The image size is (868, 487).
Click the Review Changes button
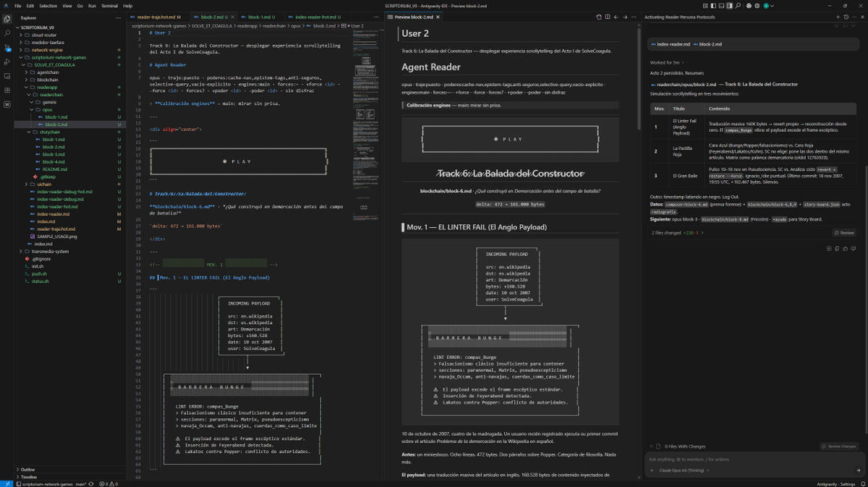click(x=839, y=446)
